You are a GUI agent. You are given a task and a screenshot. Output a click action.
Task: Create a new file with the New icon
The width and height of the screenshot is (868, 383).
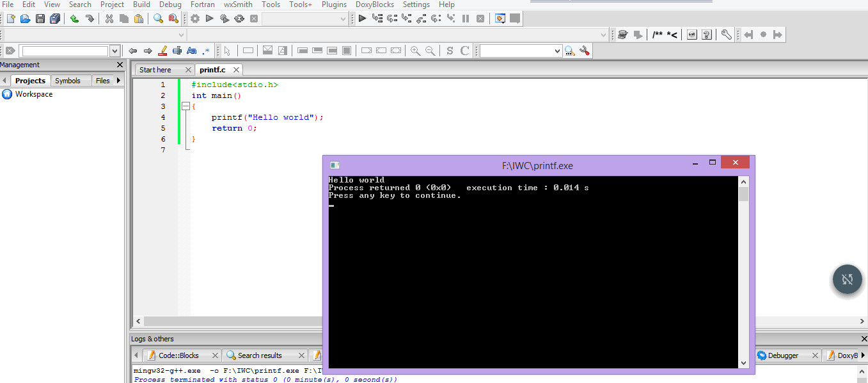[x=11, y=19]
